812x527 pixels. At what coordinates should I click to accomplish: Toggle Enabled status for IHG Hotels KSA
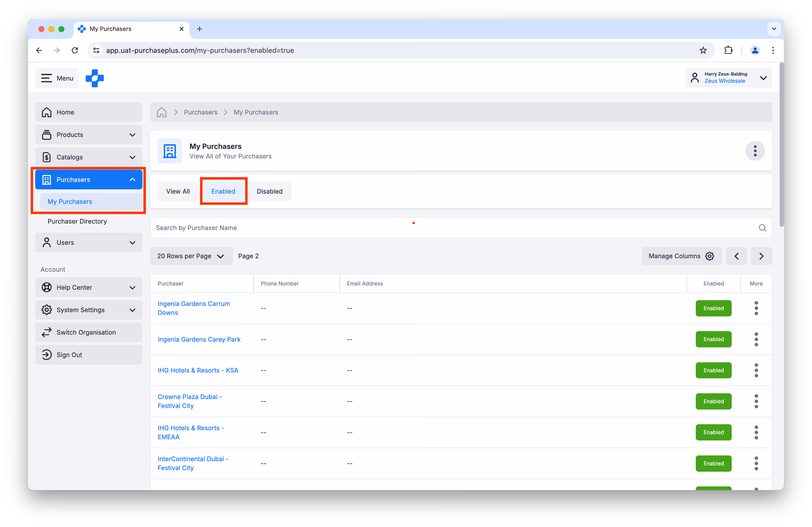pos(713,371)
